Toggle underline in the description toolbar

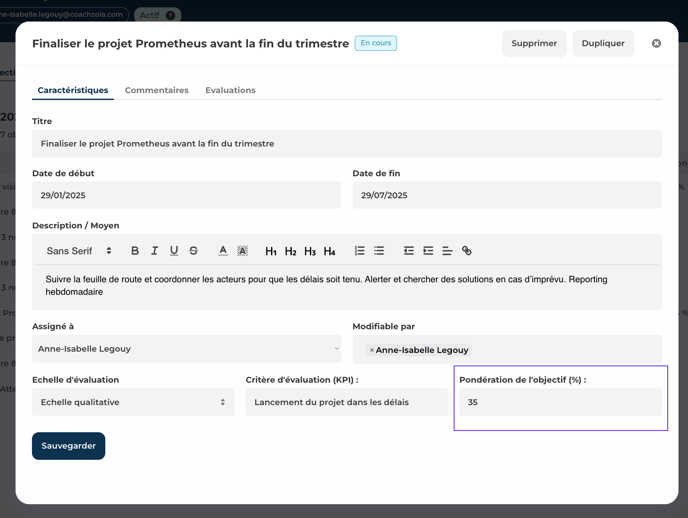click(174, 251)
